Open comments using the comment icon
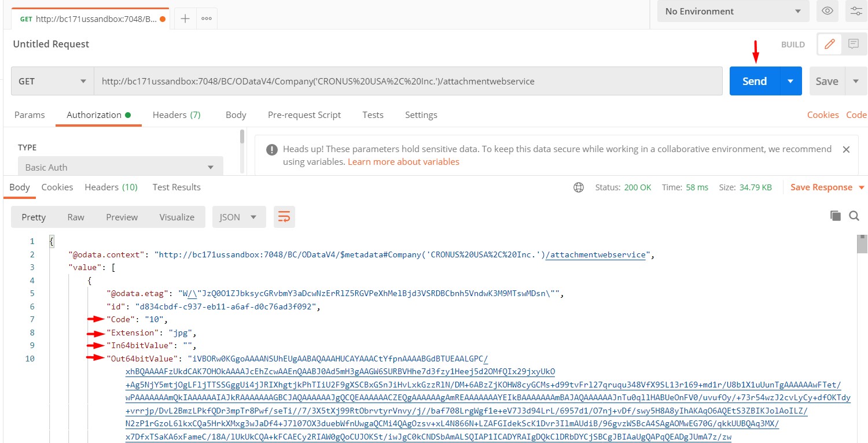This screenshot has height=443, width=868. pyautogui.click(x=853, y=44)
